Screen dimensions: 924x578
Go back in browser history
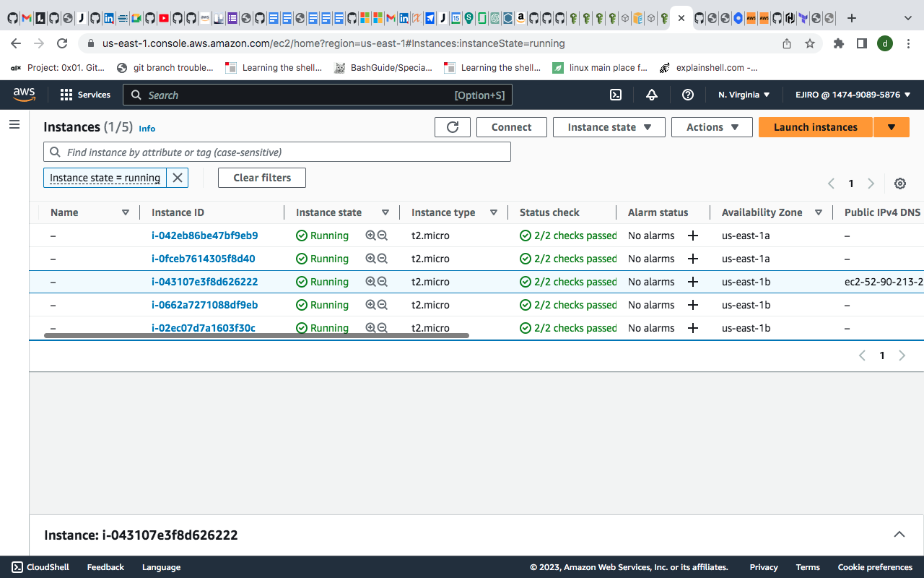(16, 43)
